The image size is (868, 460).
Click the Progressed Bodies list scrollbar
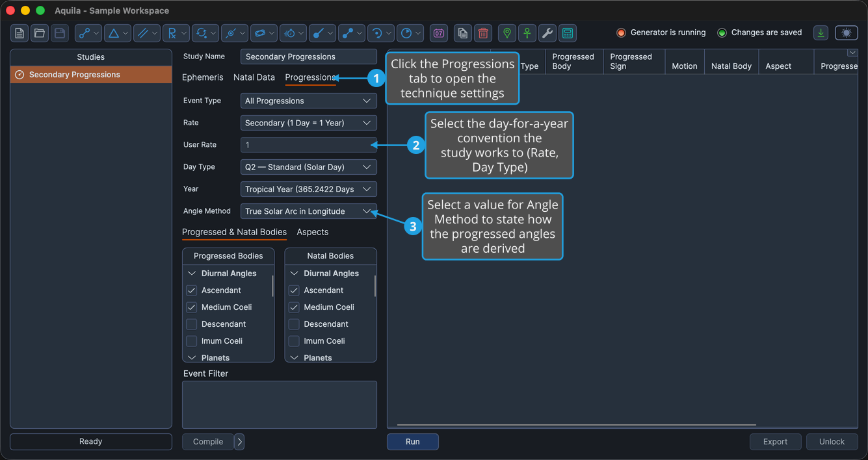tap(272, 286)
